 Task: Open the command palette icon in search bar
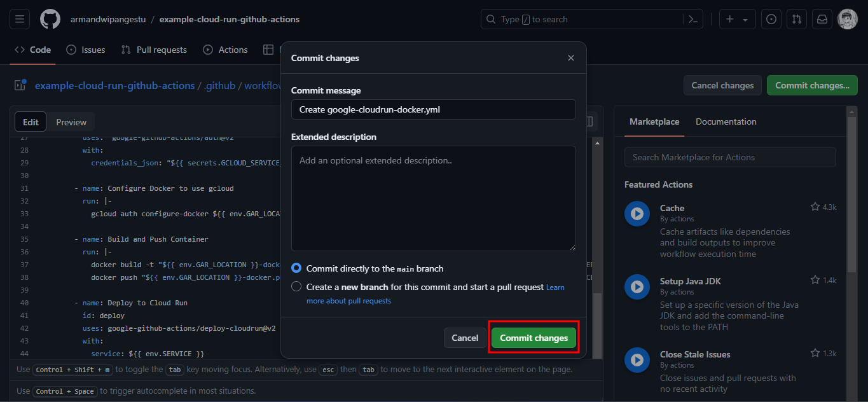coord(692,18)
